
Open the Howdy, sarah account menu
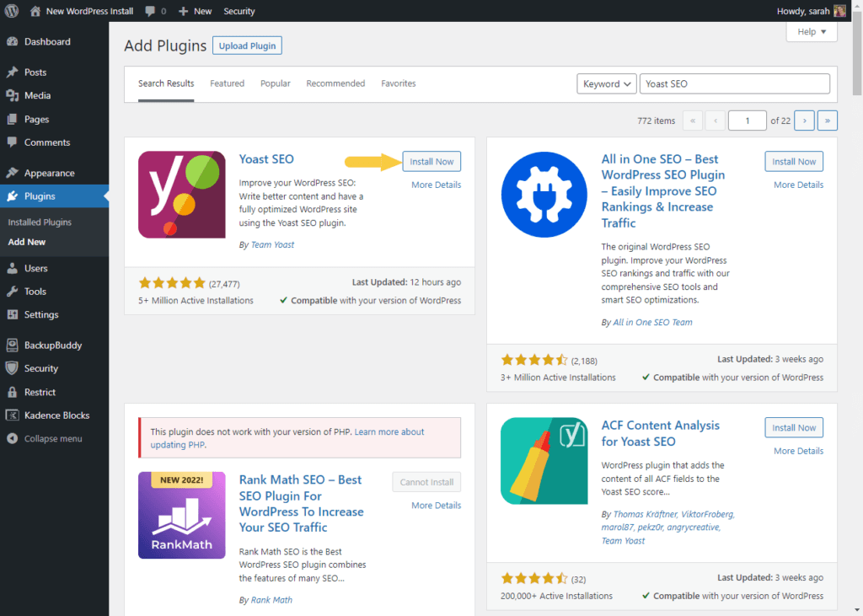810,11
